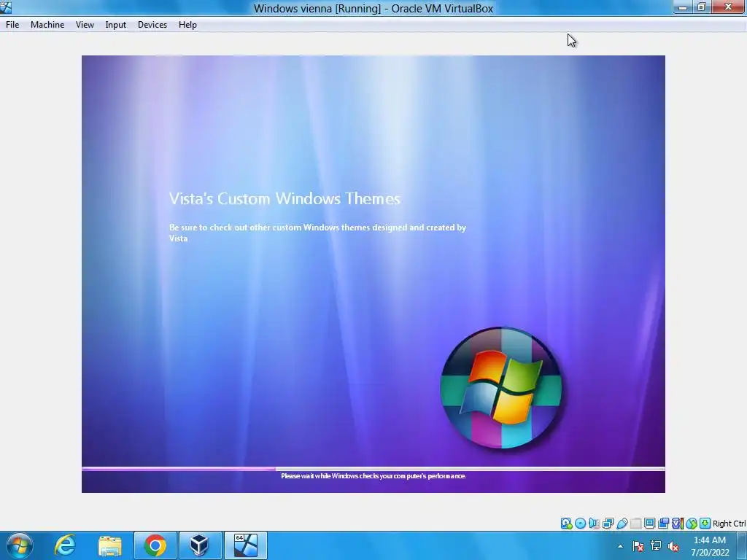Click the display status indicator icon

[649, 524]
